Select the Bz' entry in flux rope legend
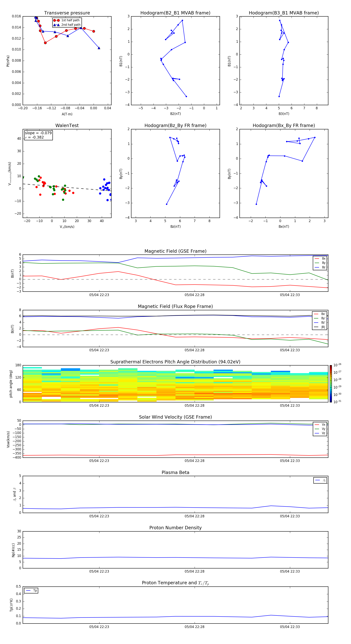Viewport: 351px width, 644px height. pyautogui.click(x=320, y=323)
